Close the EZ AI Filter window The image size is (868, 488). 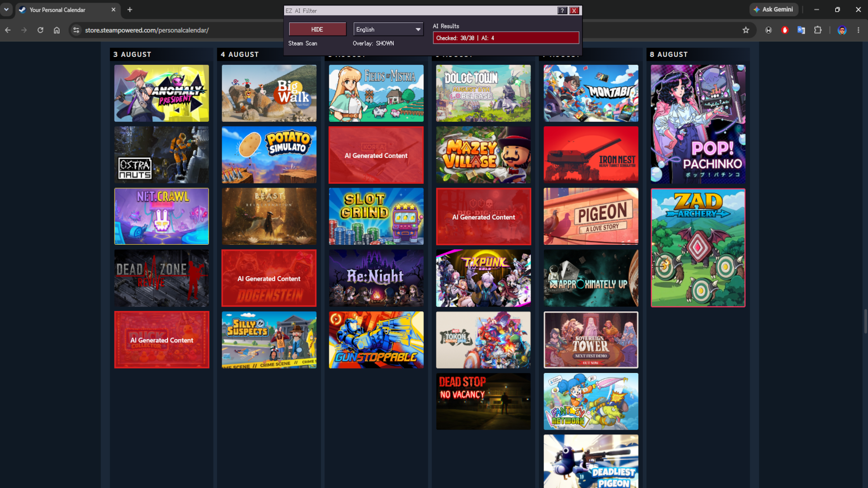tap(574, 11)
